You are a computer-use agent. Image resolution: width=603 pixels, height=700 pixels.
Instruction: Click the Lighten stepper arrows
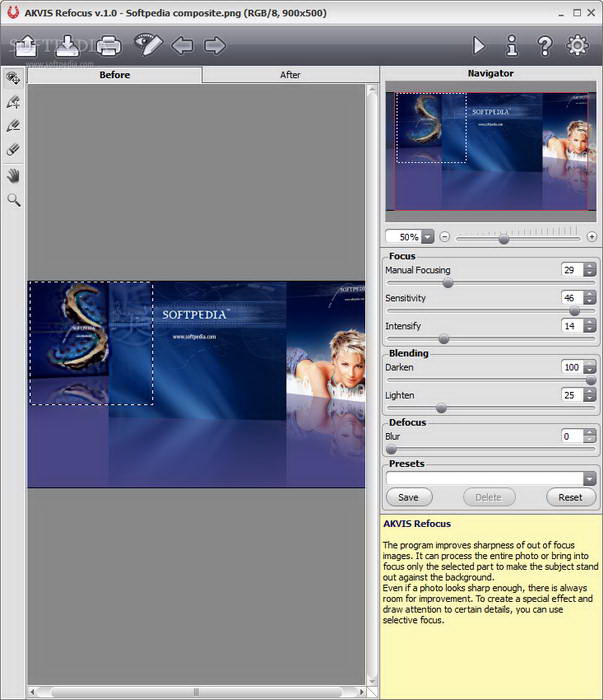pos(590,395)
